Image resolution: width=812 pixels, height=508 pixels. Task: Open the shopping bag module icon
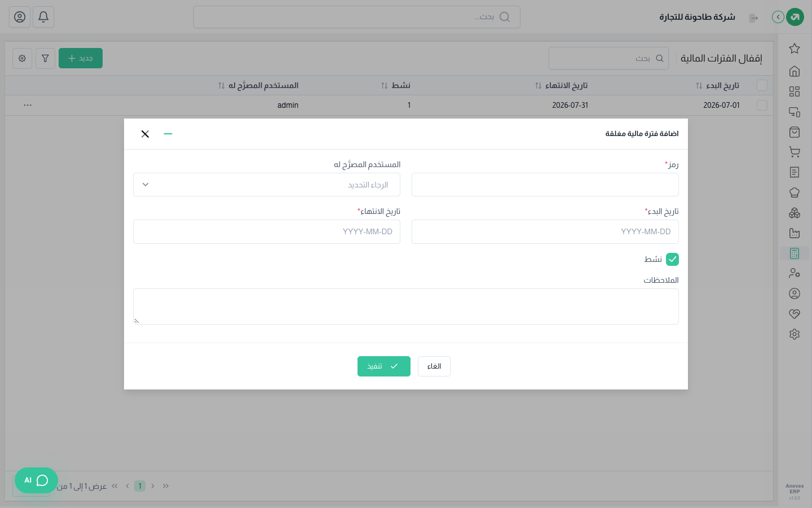[x=795, y=132]
